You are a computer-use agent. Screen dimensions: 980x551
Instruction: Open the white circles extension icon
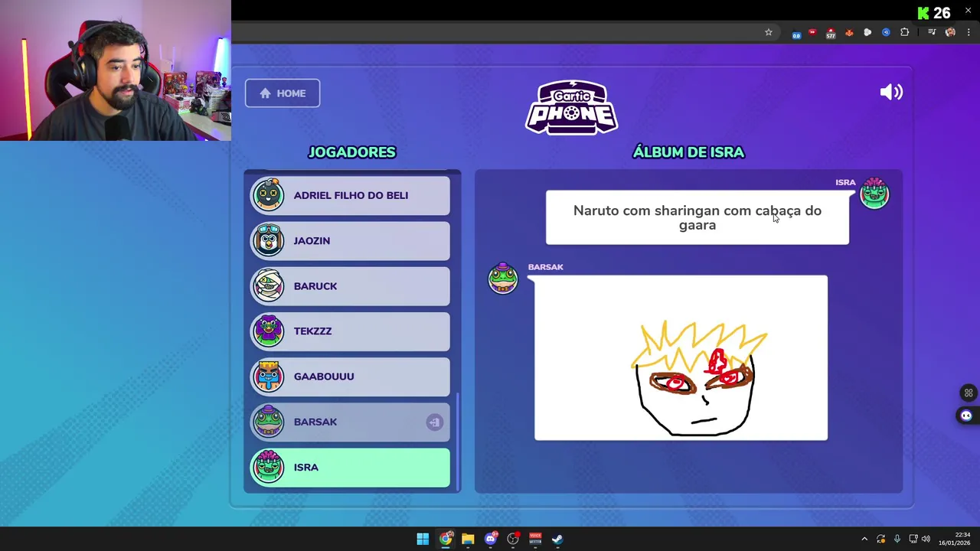click(867, 32)
